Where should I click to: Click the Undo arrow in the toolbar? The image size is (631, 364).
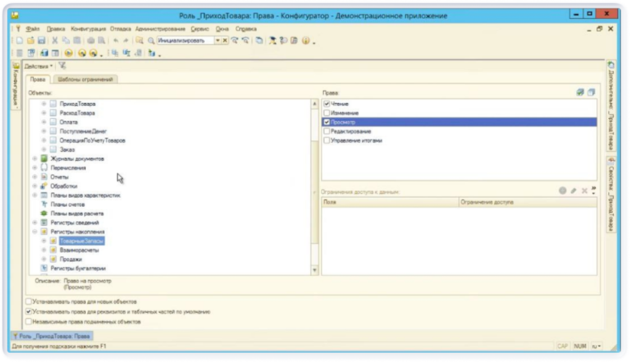coord(116,41)
